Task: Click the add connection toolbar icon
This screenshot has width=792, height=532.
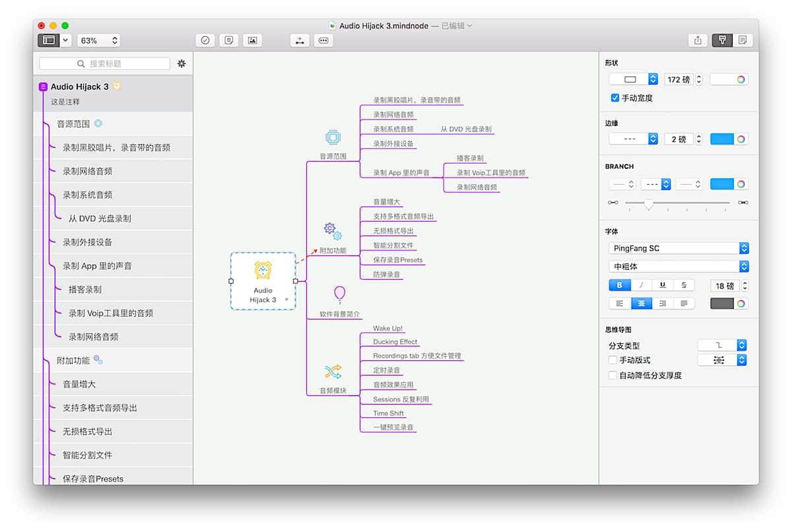Action: pos(300,40)
